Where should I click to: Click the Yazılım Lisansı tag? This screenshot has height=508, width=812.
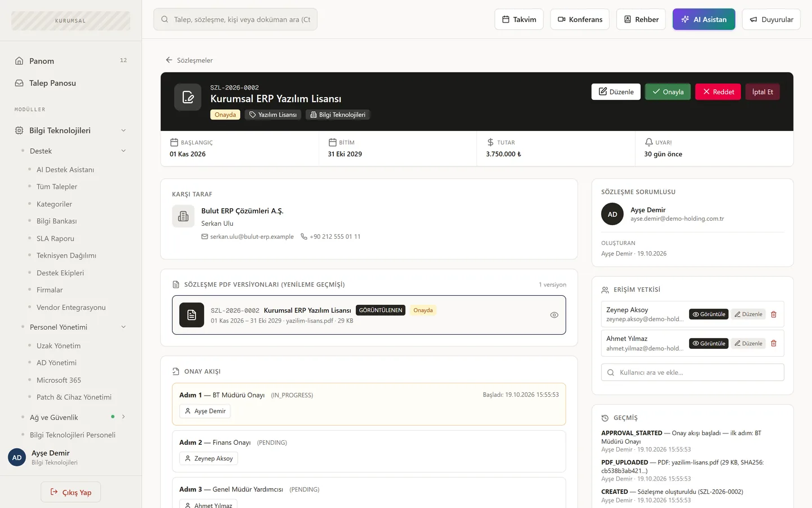tap(273, 115)
